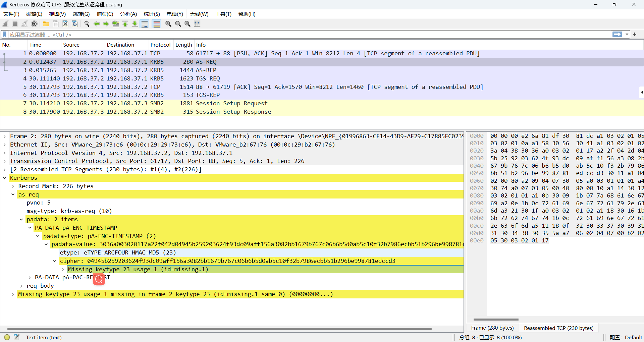Open the 统计(S) menu

(x=152, y=14)
